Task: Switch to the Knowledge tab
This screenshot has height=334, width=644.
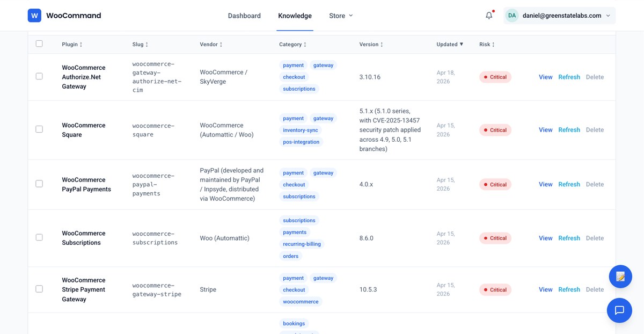Action: [295, 16]
